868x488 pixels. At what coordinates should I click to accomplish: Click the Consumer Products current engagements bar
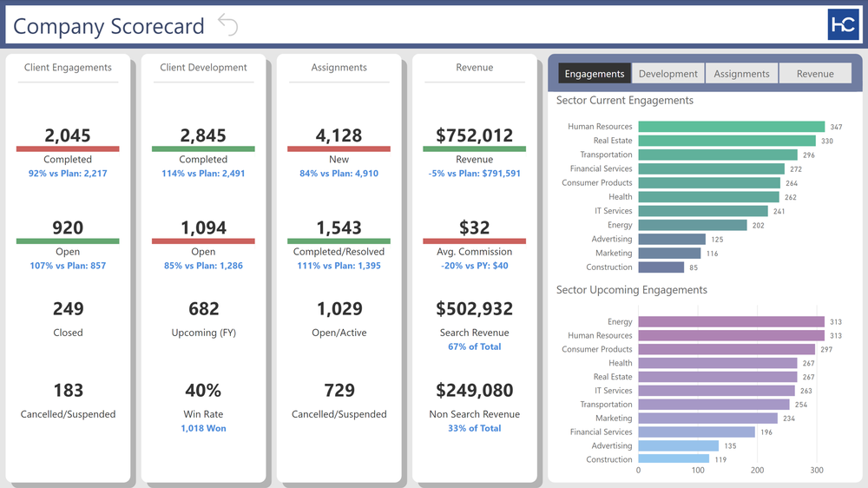[709, 183]
